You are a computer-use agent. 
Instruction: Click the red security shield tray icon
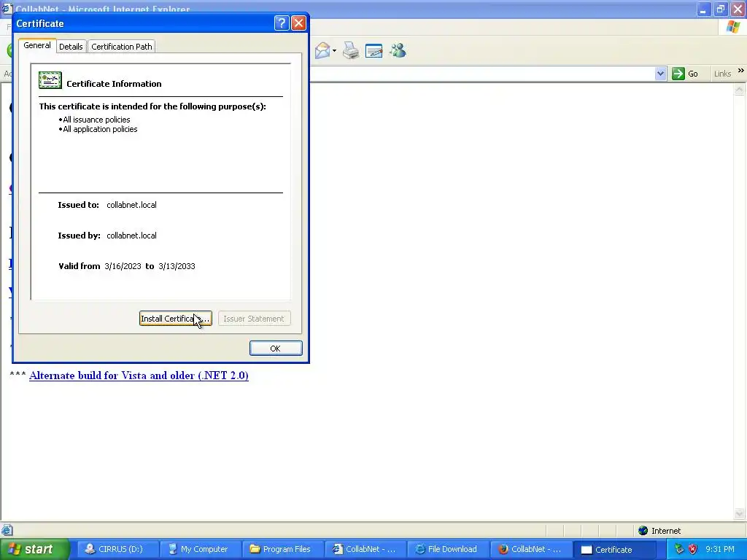[693, 549]
